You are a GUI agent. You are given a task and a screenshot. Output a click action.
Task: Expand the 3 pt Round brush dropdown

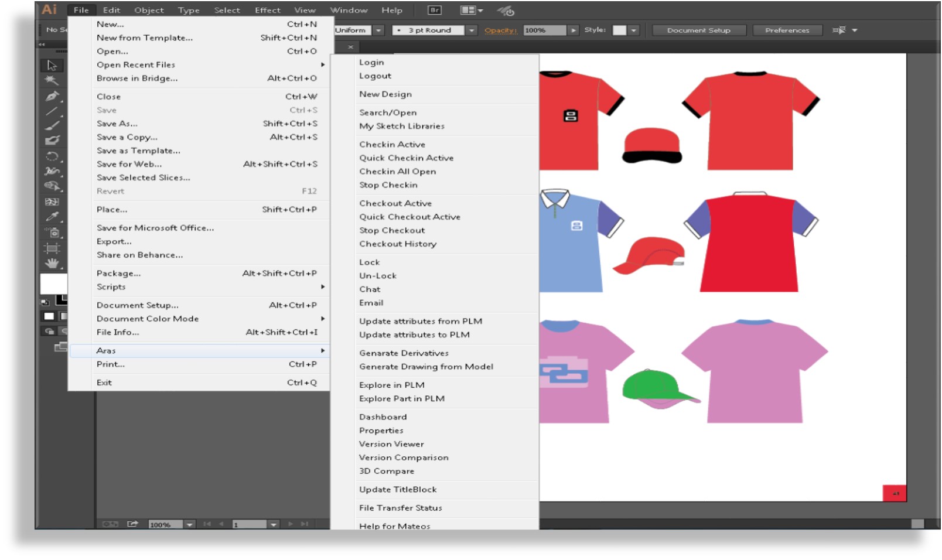[x=472, y=30]
